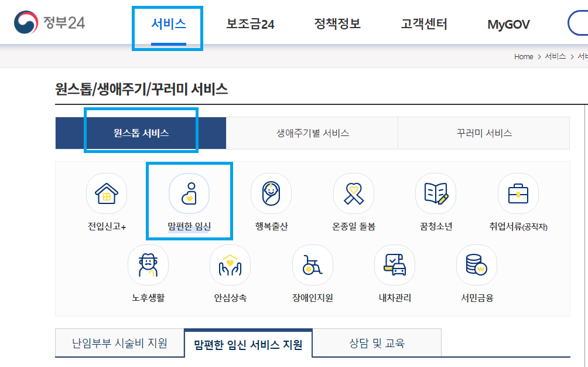
Task: Go to the MyGOV page
Action: tap(508, 24)
